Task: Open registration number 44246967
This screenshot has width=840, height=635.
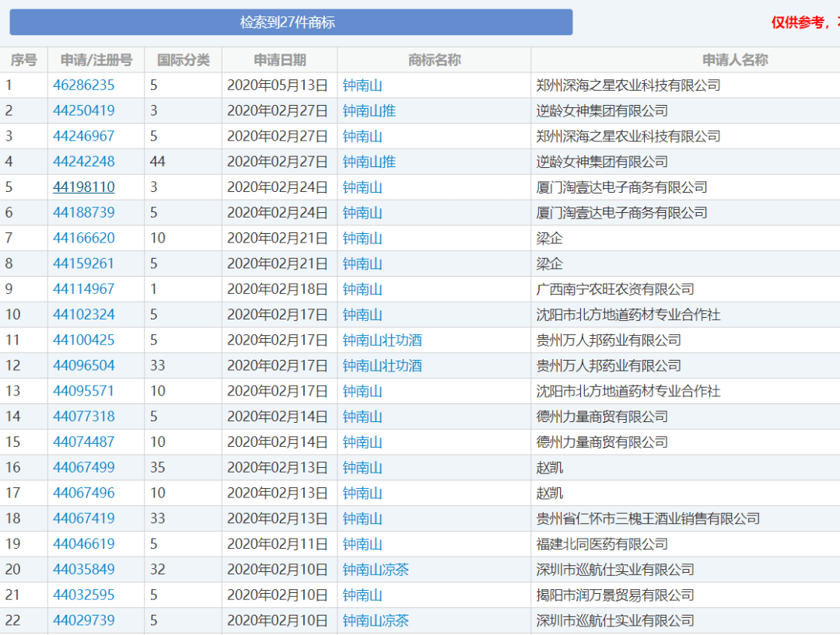Action: coord(83,136)
